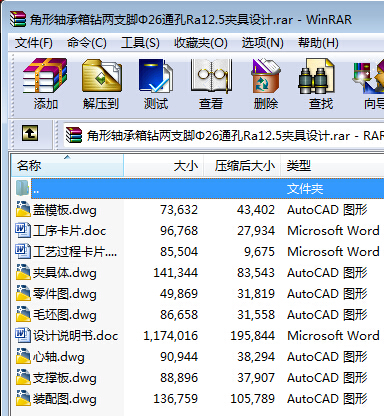Click the Delete (删除) toolbar icon
The width and height of the screenshot is (384, 416).
pyautogui.click(x=266, y=76)
